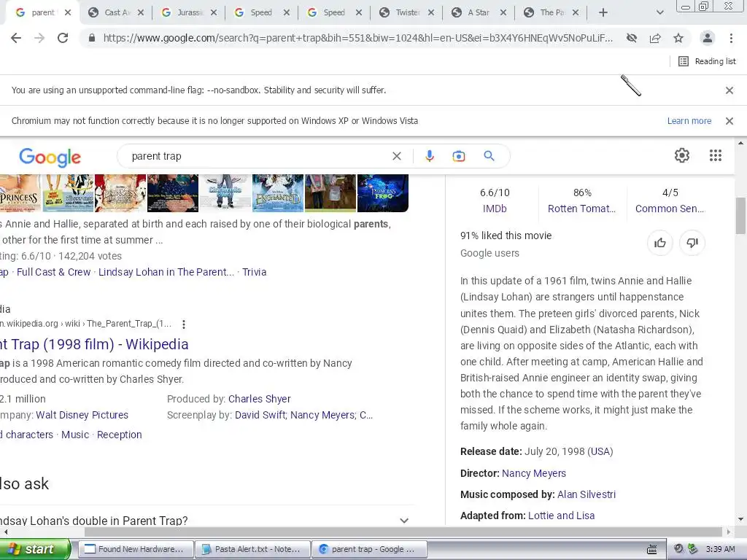The height and width of the screenshot is (560, 747).
Task: Open the Windows start menu
Action: pyautogui.click(x=34, y=549)
